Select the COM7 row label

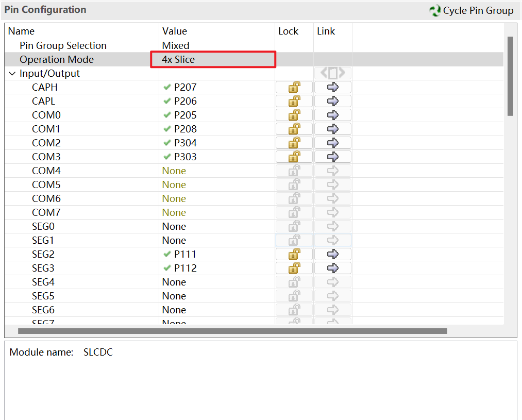point(46,213)
